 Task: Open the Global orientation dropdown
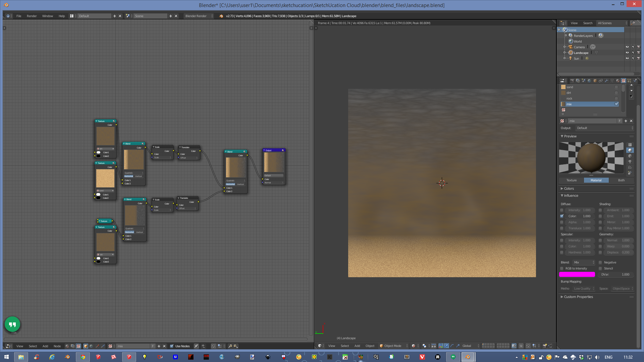click(471, 346)
